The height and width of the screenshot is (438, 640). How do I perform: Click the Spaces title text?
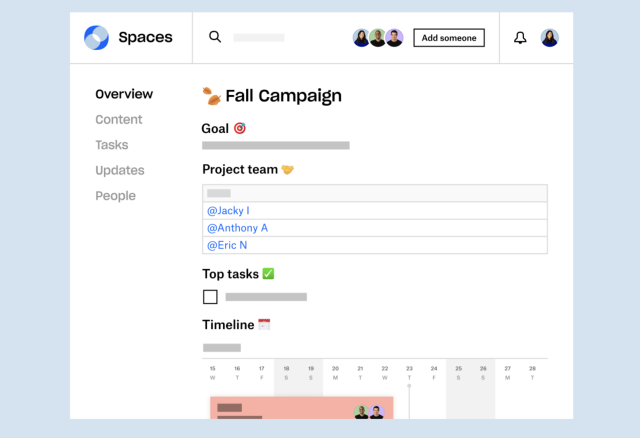(145, 37)
